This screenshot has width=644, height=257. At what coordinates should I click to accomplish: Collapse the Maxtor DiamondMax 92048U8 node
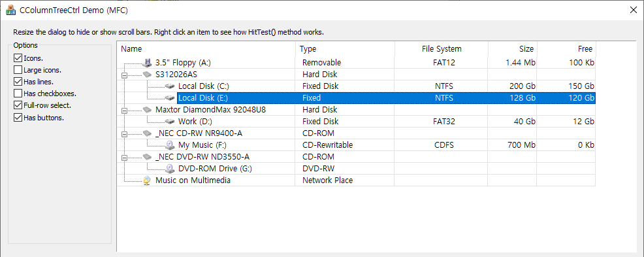click(125, 111)
